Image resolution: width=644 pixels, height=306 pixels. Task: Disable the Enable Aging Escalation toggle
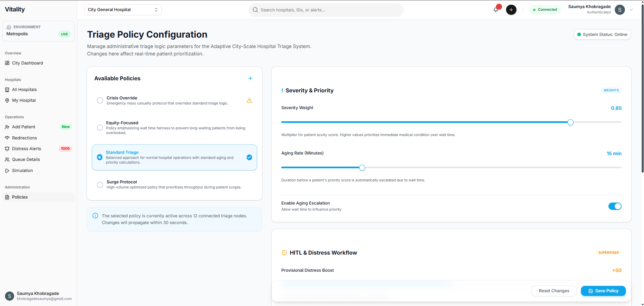[614, 206]
